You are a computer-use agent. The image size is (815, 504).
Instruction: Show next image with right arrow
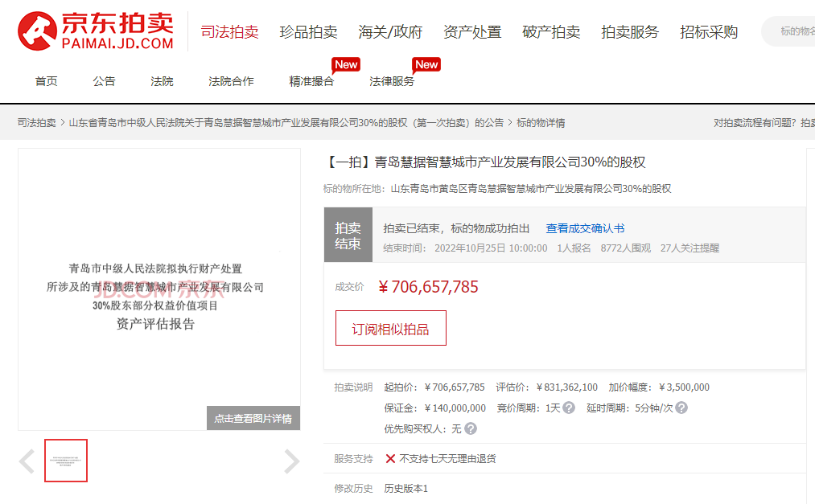291,461
